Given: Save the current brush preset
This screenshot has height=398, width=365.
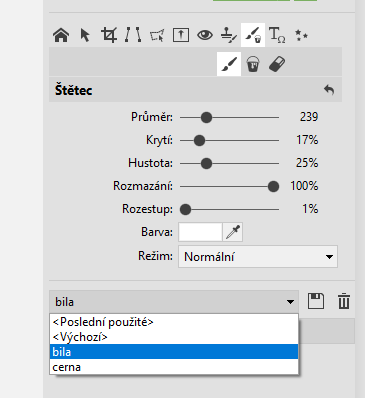Looking at the screenshot, I should (316, 302).
